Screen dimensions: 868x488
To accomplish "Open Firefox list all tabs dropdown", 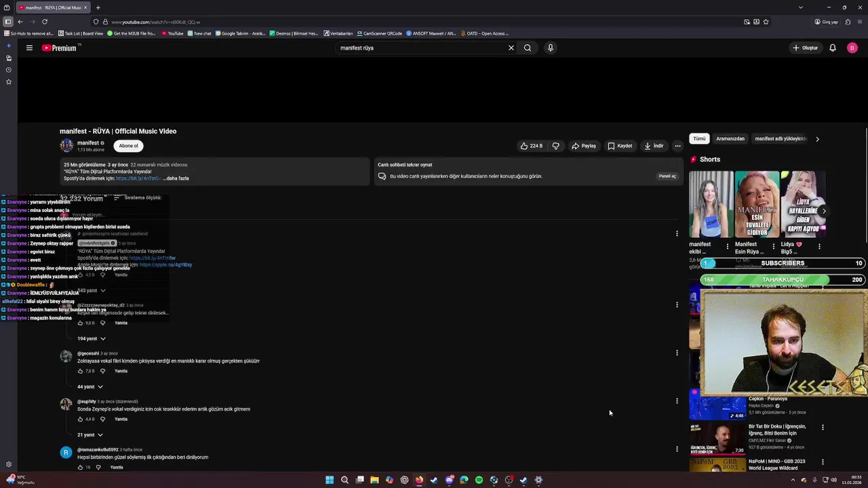I will 800,7.
